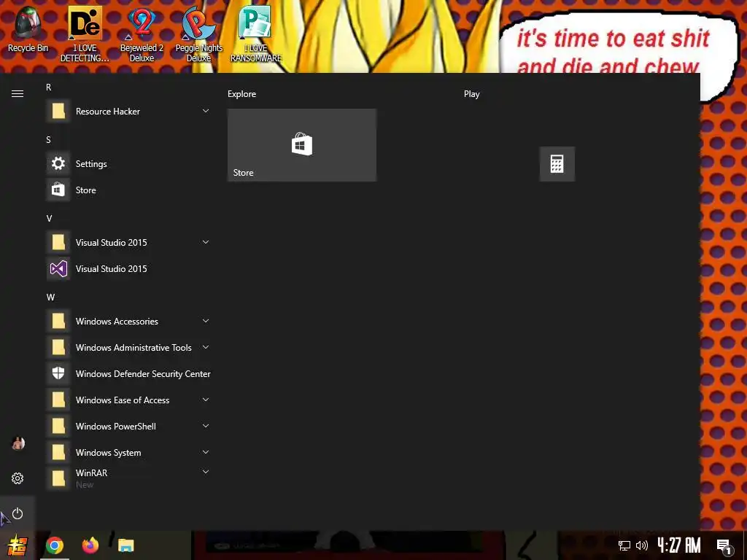The image size is (747, 560).
Task: Open the Calculator tile
Action: point(557,164)
